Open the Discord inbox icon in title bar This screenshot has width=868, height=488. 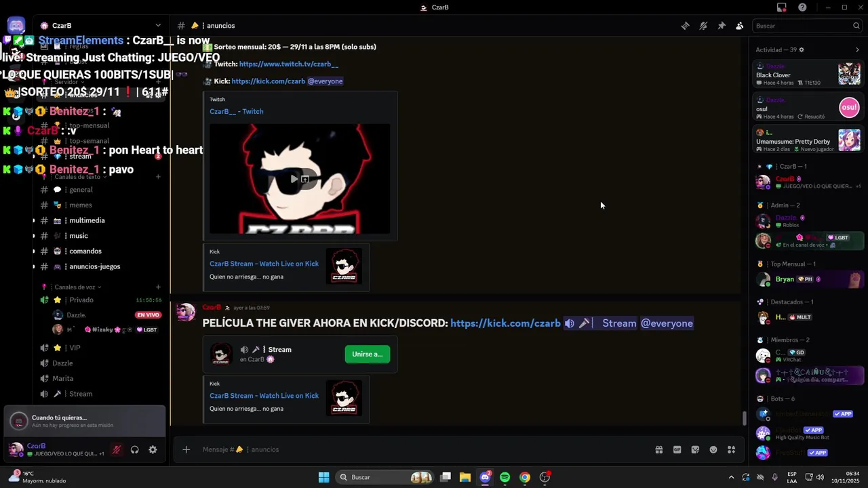782,7
